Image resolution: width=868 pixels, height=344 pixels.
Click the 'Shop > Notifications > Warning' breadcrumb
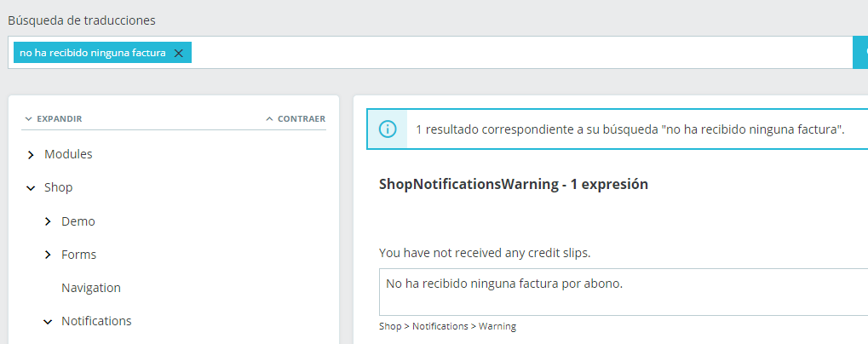(x=447, y=326)
